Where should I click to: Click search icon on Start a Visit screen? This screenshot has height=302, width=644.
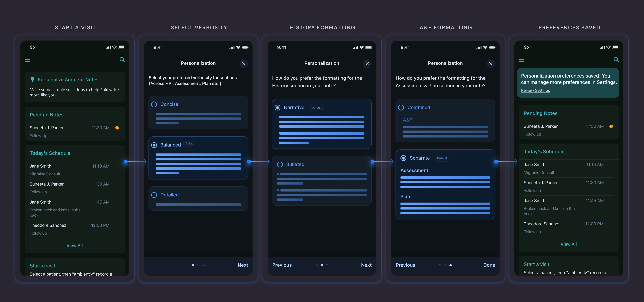coord(122,59)
